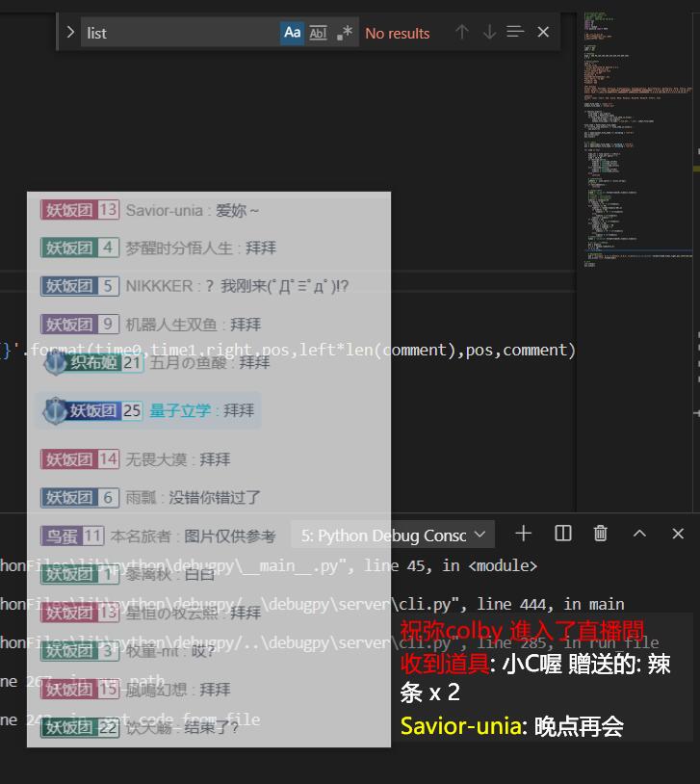The height and width of the screenshot is (784, 700).
Task: Close the terminal panel
Action: coord(678,534)
